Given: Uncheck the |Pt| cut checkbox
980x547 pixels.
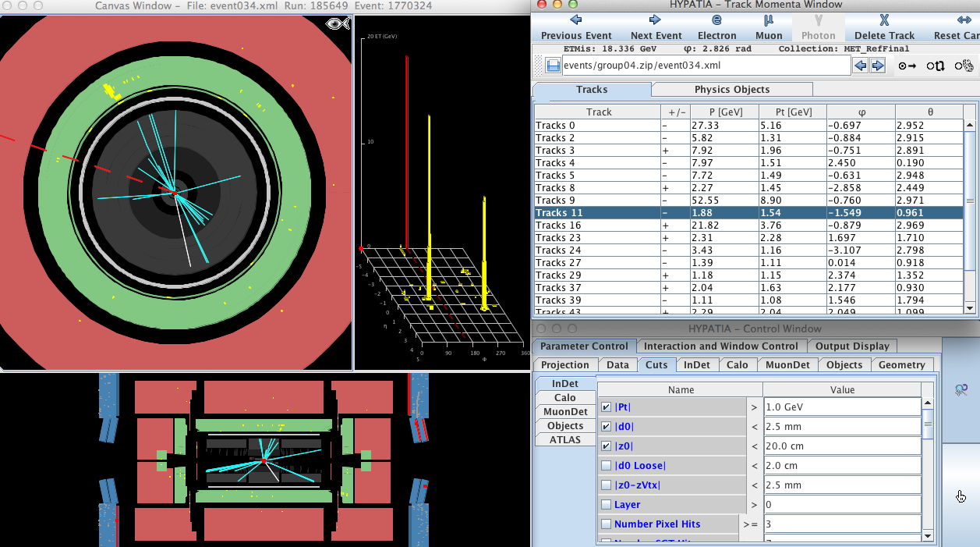Looking at the screenshot, I should pyautogui.click(x=606, y=407).
